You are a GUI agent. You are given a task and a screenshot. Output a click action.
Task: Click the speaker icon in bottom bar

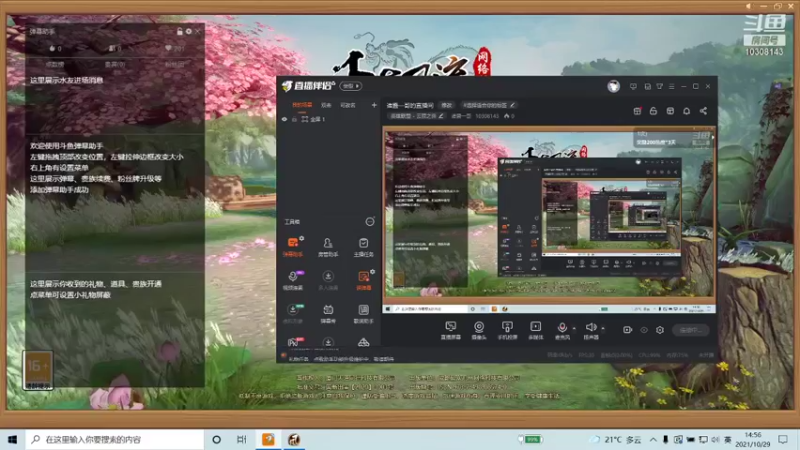click(x=590, y=328)
